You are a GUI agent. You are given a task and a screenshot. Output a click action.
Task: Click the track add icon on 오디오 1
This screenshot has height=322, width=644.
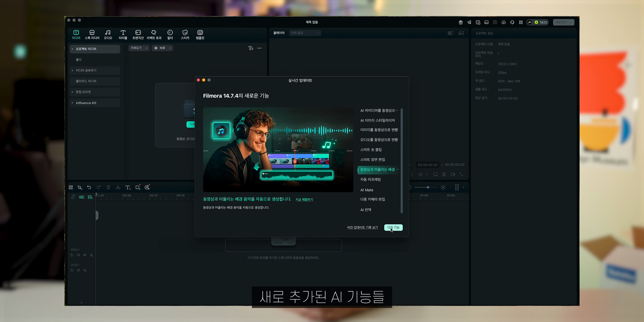tap(72, 270)
